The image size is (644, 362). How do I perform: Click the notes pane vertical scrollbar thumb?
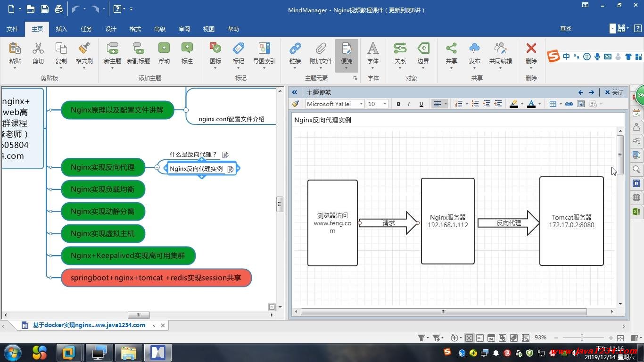pyautogui.click(x=620, y=155)
